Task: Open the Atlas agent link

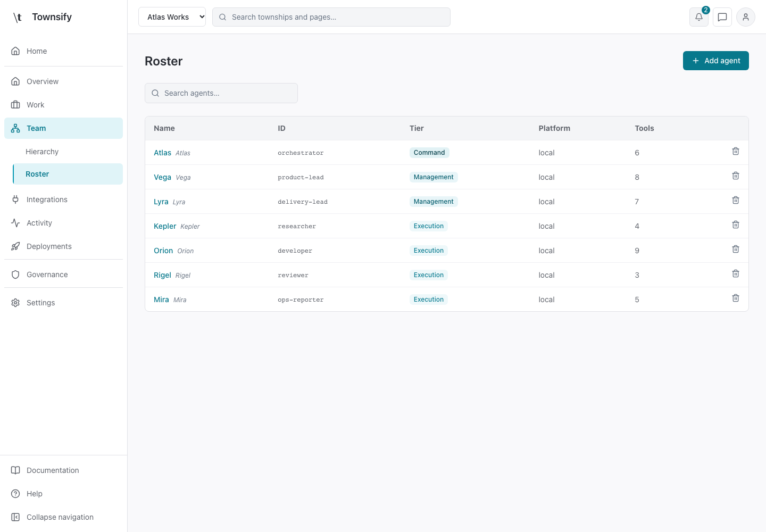Action: 162,153
